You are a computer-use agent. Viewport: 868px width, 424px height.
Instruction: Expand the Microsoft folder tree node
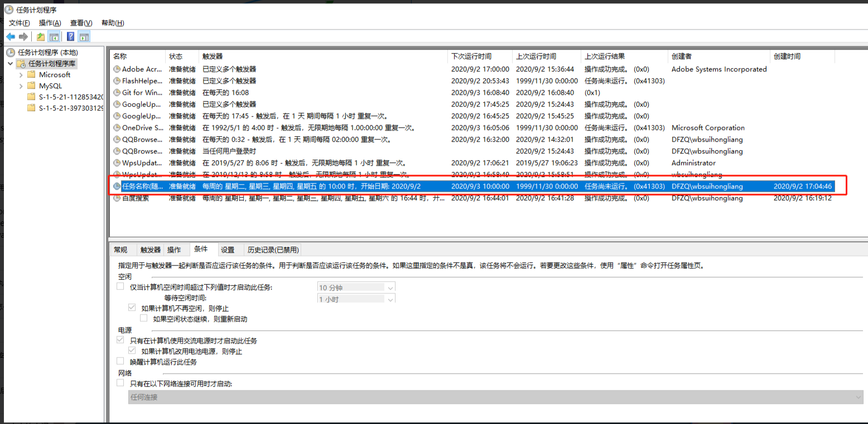tap(21, 75)
